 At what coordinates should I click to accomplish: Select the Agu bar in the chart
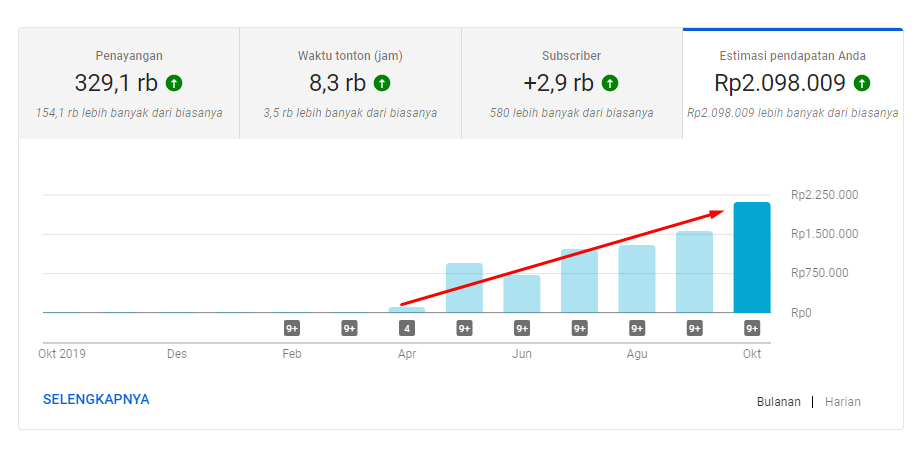click(637, 279)
